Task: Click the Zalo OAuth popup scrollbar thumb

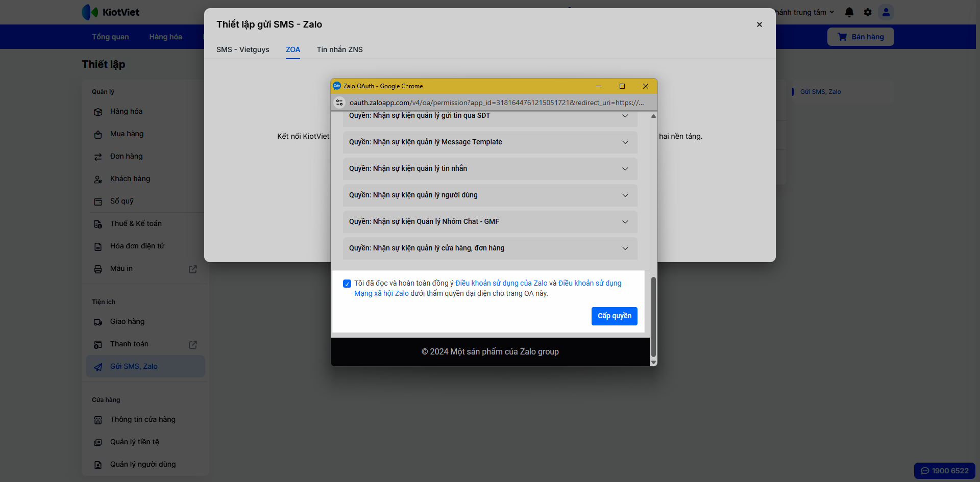Action: click(x=653, y=317)
